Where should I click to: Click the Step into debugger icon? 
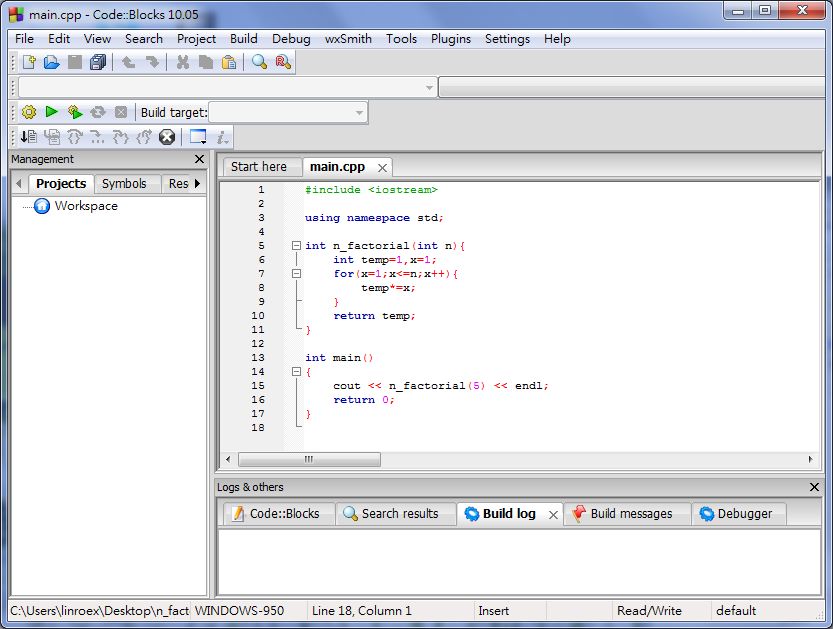[x=121, y=137]
